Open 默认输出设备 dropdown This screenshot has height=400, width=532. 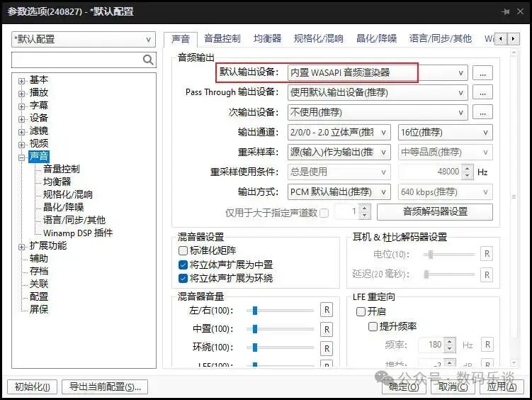click(x=378, y=73)
